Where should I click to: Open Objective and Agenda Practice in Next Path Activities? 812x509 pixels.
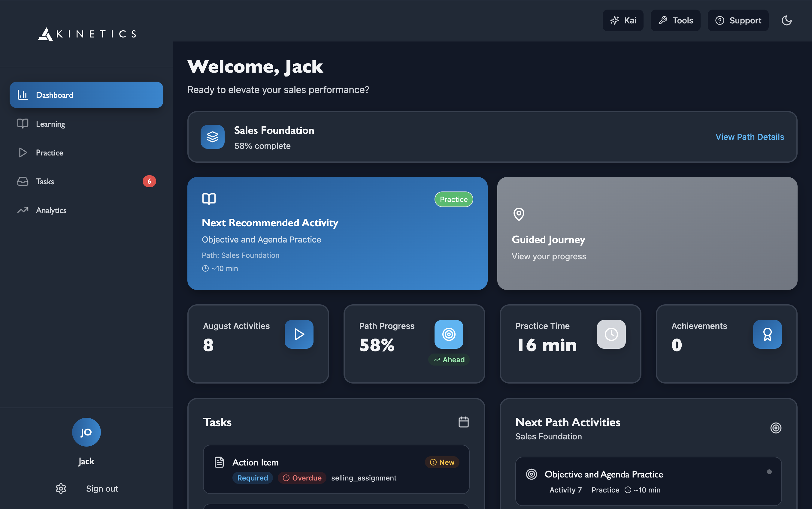tap(604, 475)
